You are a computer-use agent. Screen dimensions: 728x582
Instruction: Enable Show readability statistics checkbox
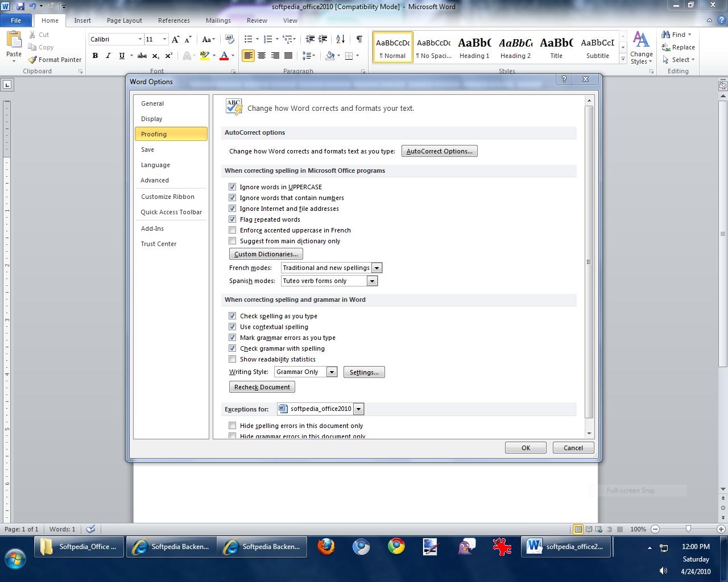pyautogui.click(x=232, y=359)
